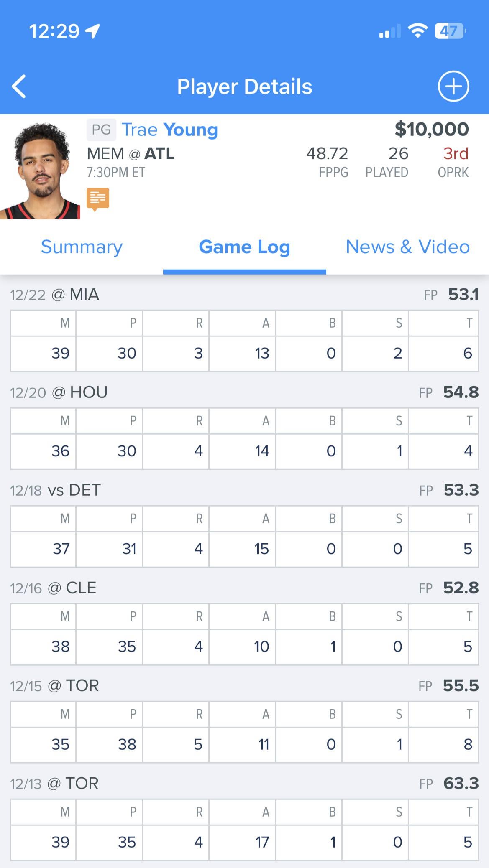Open the 12/16 @ CLE game entry

54,588
